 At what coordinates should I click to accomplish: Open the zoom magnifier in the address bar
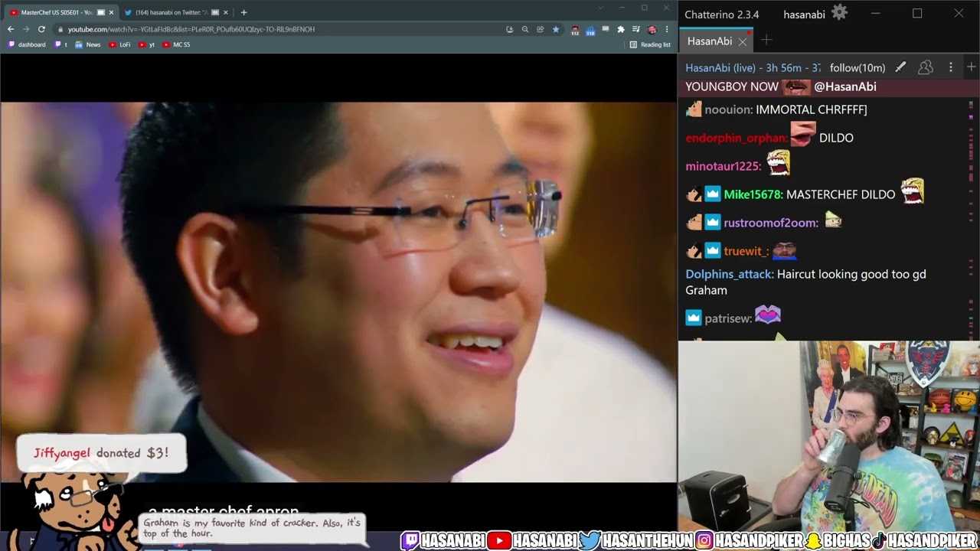pyautogui.click(x=525, y=29)
